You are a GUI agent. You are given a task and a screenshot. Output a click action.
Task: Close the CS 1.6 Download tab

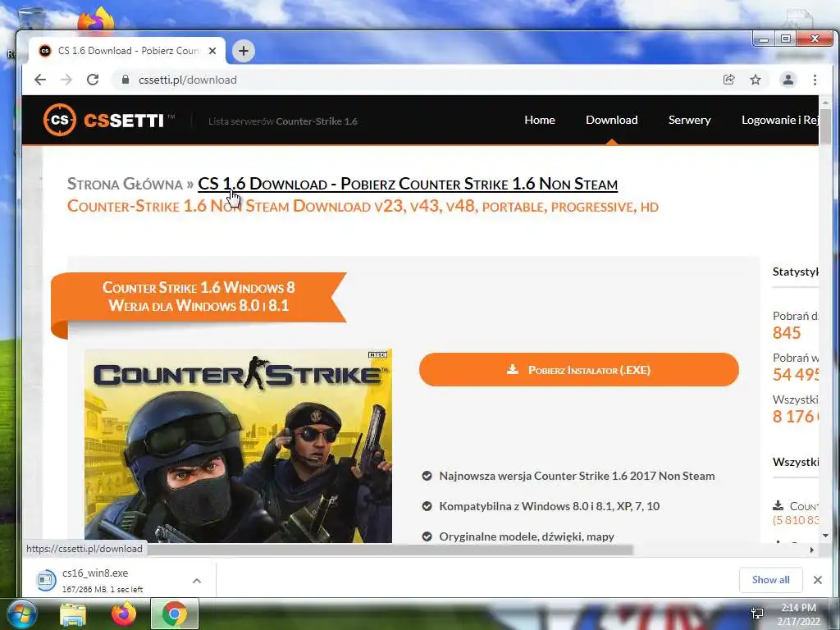(x=212, y=51)
